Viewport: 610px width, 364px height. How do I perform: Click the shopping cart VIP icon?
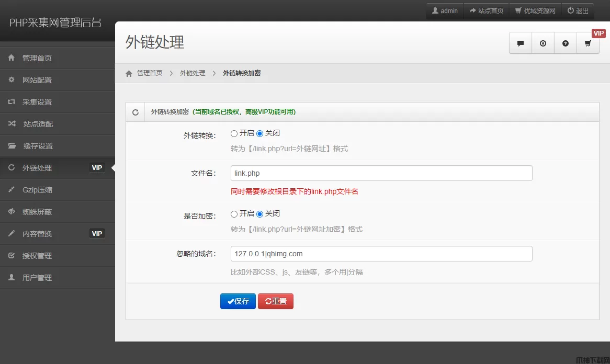coord(588,43)
